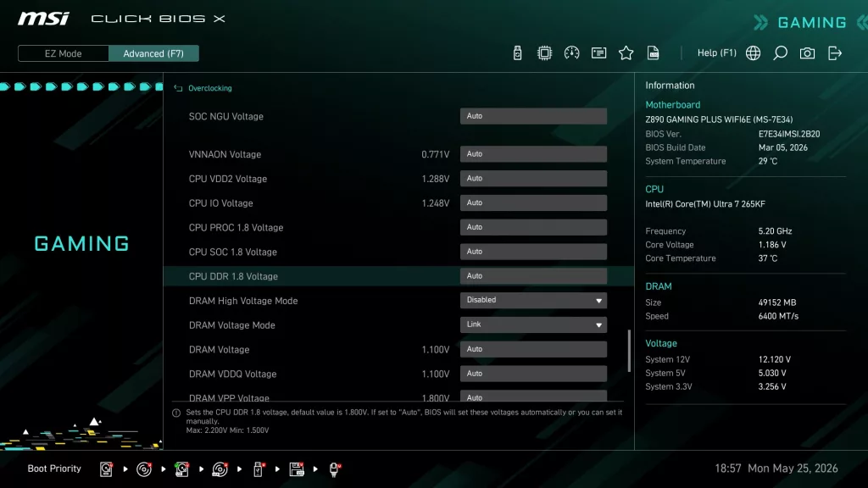Click the MSI logo
The height and width of the screenshot is (488, 868).
pyautogui.click(x=44, y=19)
